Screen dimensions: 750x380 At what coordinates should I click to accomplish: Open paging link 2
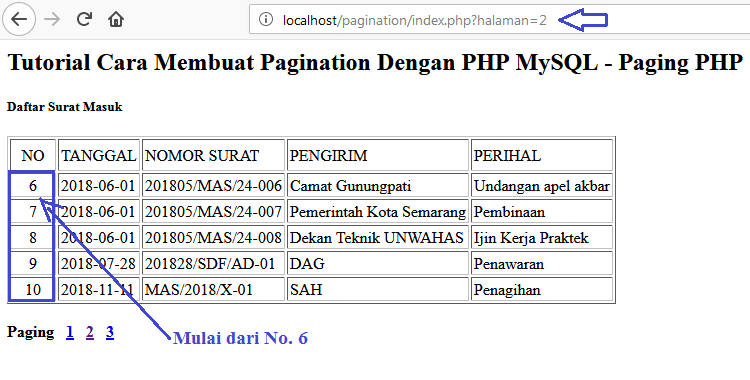click(89, 332)
